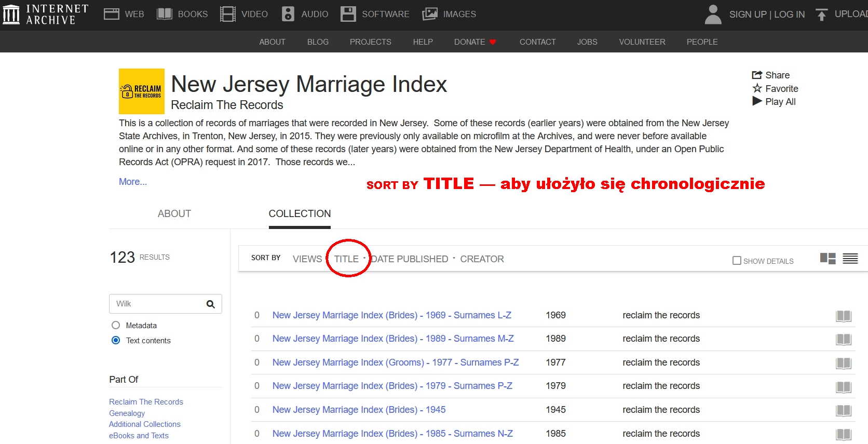This screenshot has height=444, width=868.
Task: Open the Projects menu item
Action: tap(370, 42)
